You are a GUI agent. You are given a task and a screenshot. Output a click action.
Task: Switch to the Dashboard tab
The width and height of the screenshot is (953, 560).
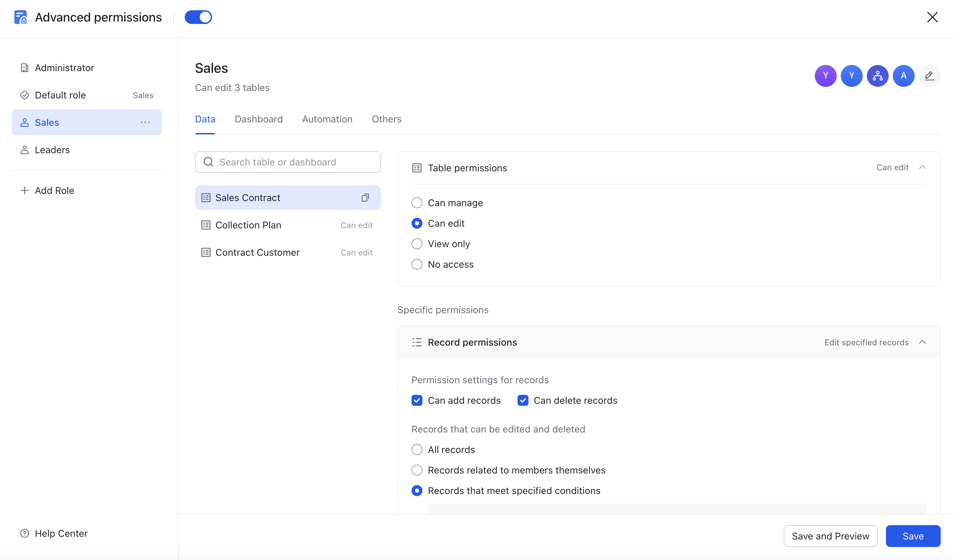pyautogui.click(x=259, y=119)
